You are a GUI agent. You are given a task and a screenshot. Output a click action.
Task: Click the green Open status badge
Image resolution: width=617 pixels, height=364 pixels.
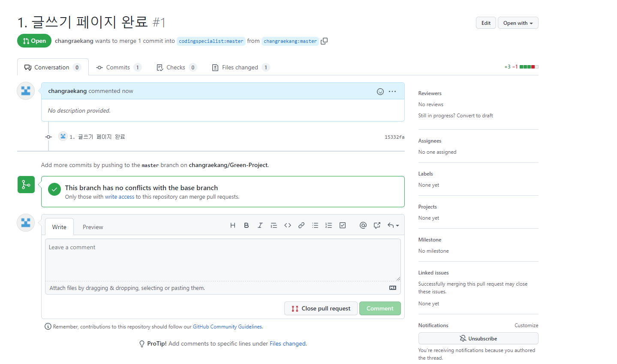(34, 41)
